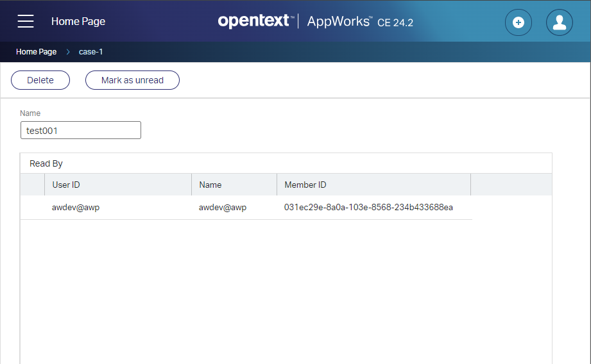Click the awdev@awp User ID cell
The image size is (591, 364).
pos(76,208)
